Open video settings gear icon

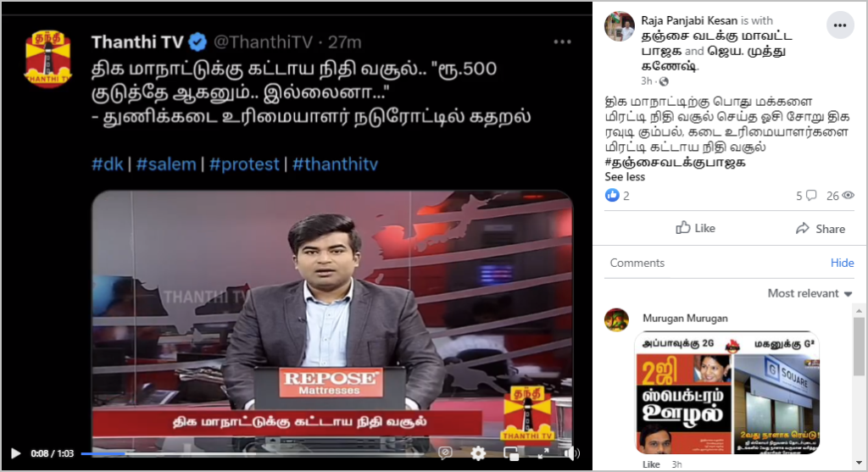point(478,453)
